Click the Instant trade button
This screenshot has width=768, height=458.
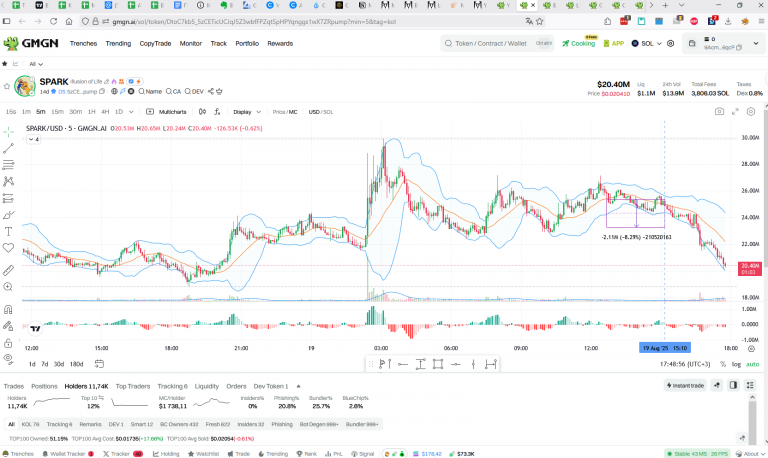[x=685, y=386]
